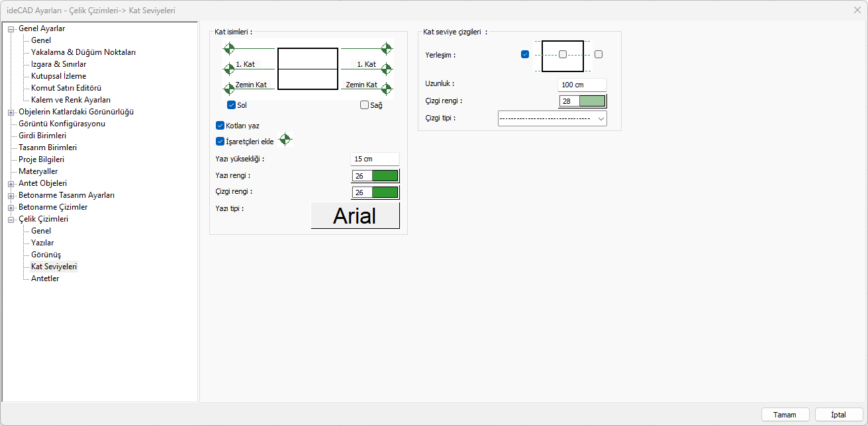Viewport: 868px width, 426px height.
Task: Select Yazılar under Çelik Çizimleri
Action: 42,243
